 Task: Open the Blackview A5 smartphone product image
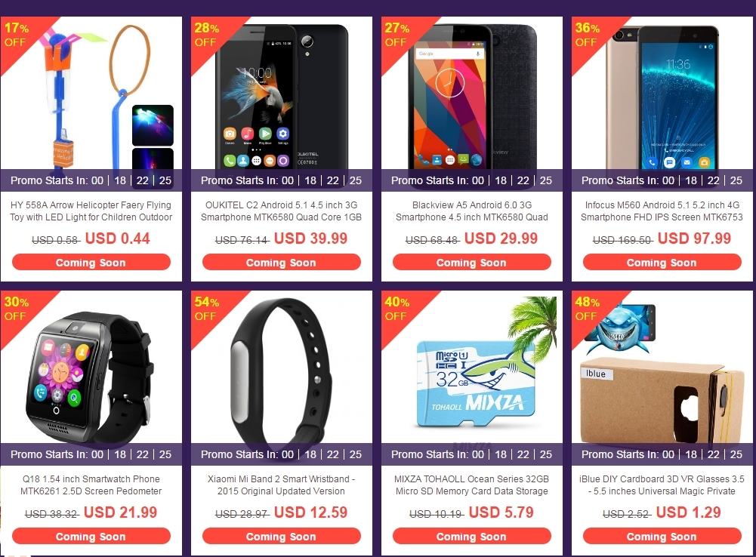point(472,93)
